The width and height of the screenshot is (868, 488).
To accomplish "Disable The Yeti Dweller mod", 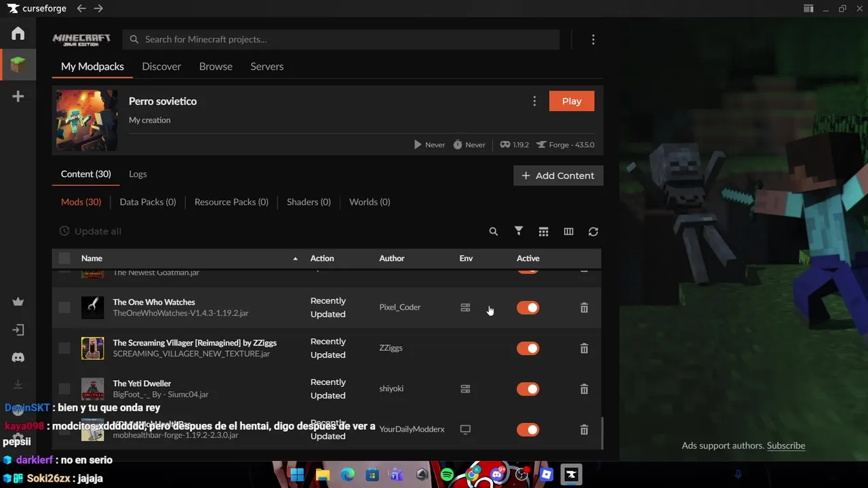I will tap(528, 389).
